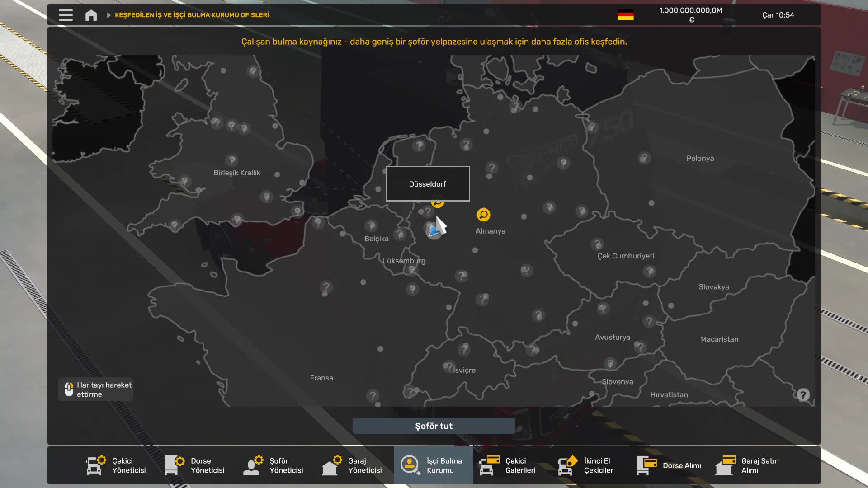Open Dorse Yöneticisi trailer manager

[195, 465]
